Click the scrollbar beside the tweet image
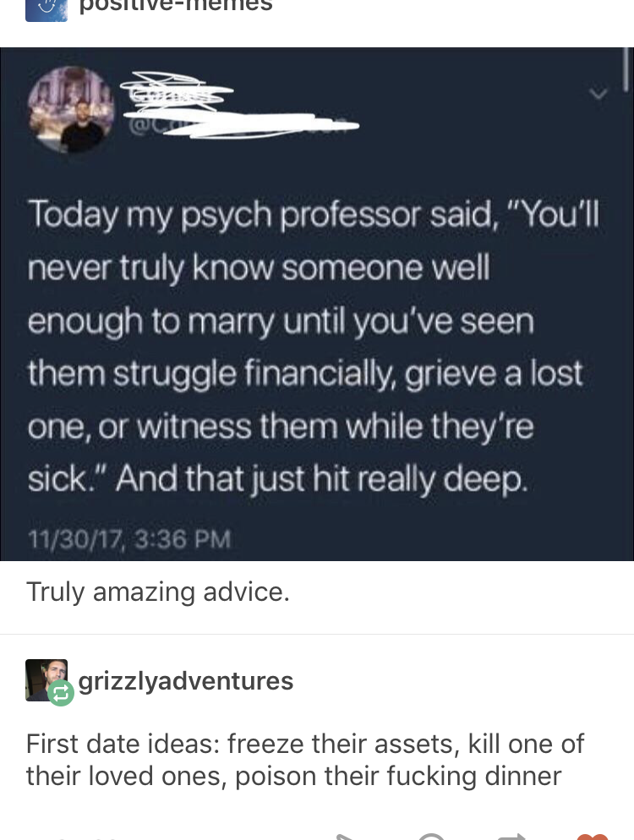The width and height of the screenshot is (634, 840). [x=625, y=68]
